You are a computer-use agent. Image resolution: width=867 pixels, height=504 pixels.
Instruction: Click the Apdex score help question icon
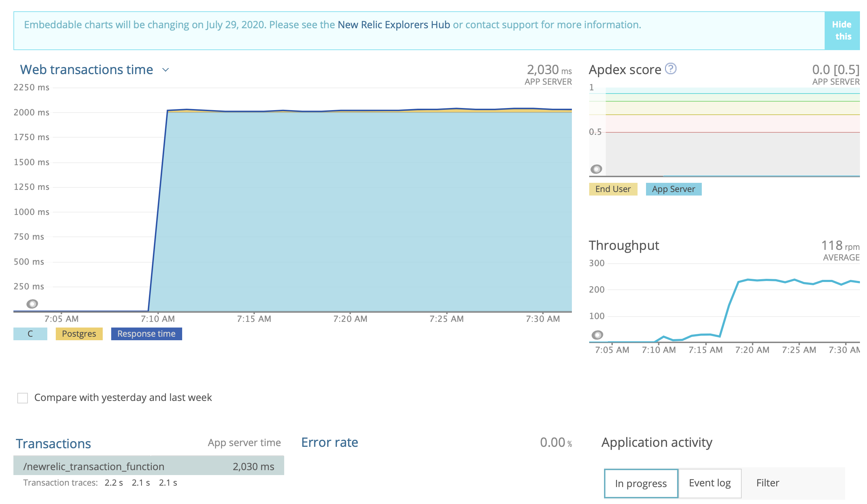[x=670, y=68]
